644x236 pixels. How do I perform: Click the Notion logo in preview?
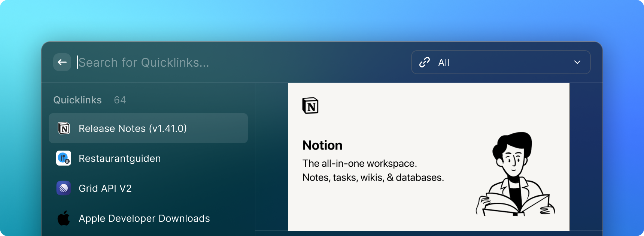point(310,106)
